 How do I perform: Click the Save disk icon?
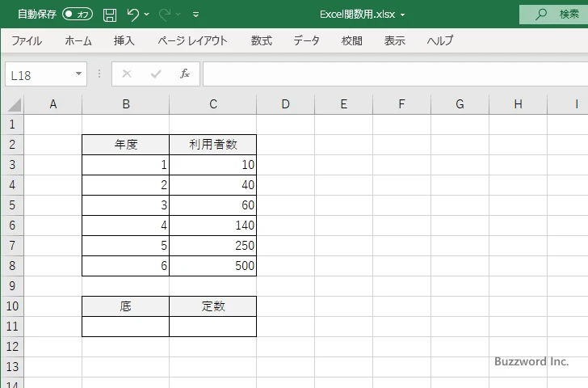[x=110, y=15]
